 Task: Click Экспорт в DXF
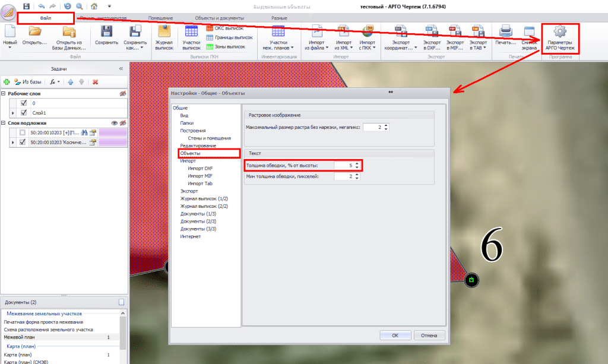coord(432,38)
